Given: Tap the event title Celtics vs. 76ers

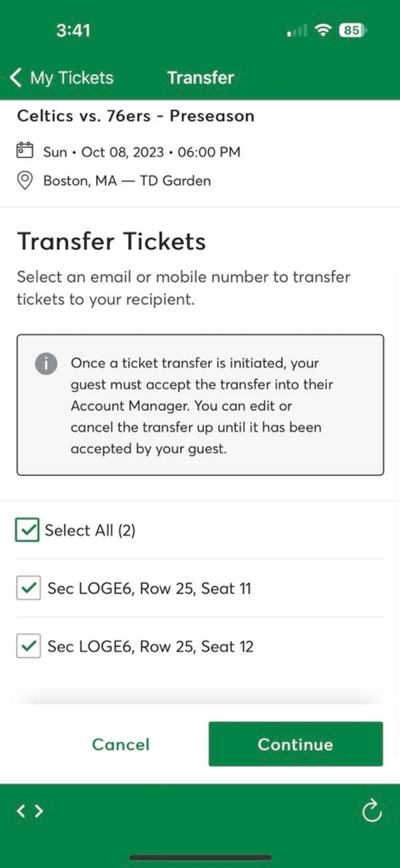Looking at the screenshot, I should (x=136, y=116).
